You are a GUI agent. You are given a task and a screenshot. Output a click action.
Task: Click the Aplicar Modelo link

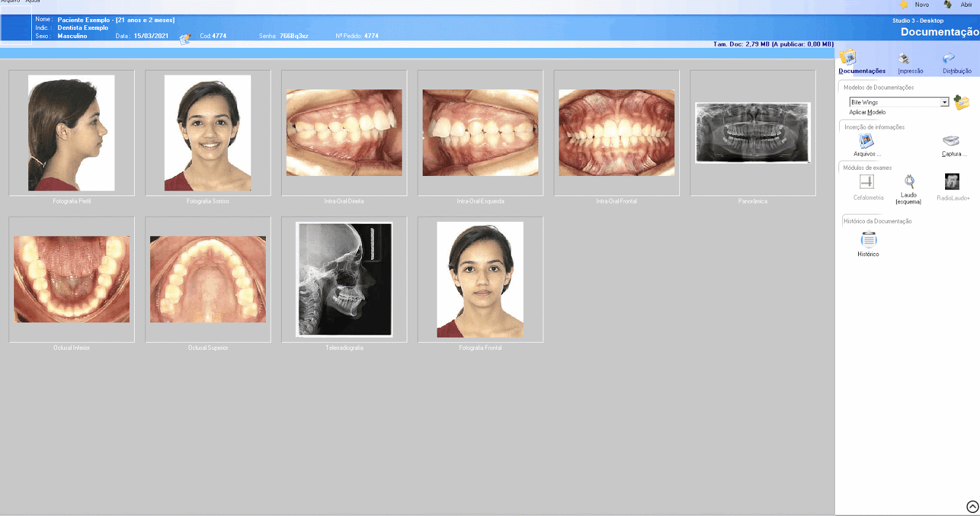[x=867, y=112]
